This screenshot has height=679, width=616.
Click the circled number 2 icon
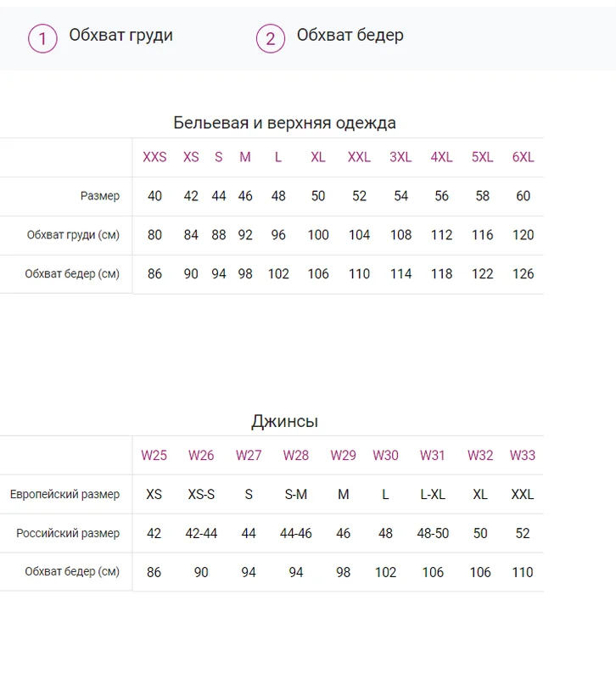click(x=270, y=38)
